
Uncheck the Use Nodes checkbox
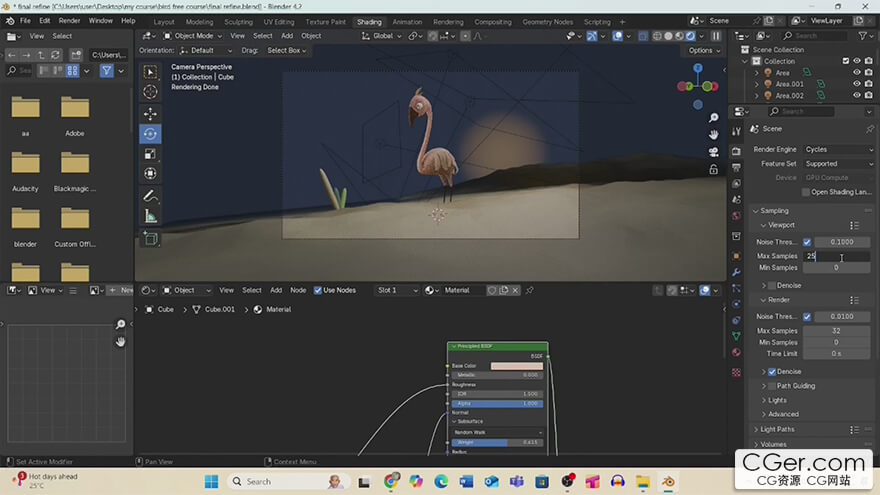click(317, 290)
